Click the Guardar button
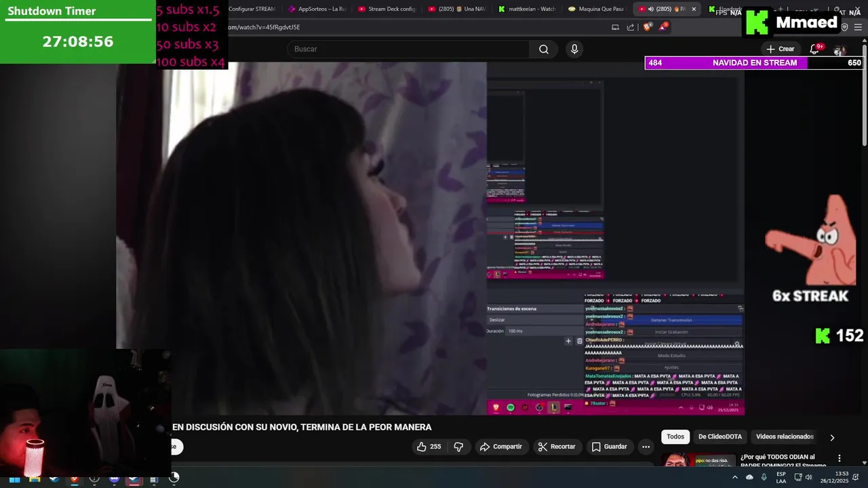This screenshot has width=868, height=488. (609, 447)
